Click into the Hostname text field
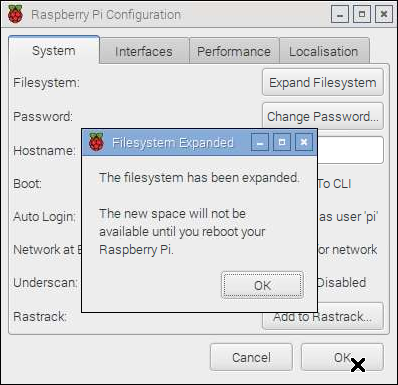Screen dimensions: 398x385 [350, 150]
